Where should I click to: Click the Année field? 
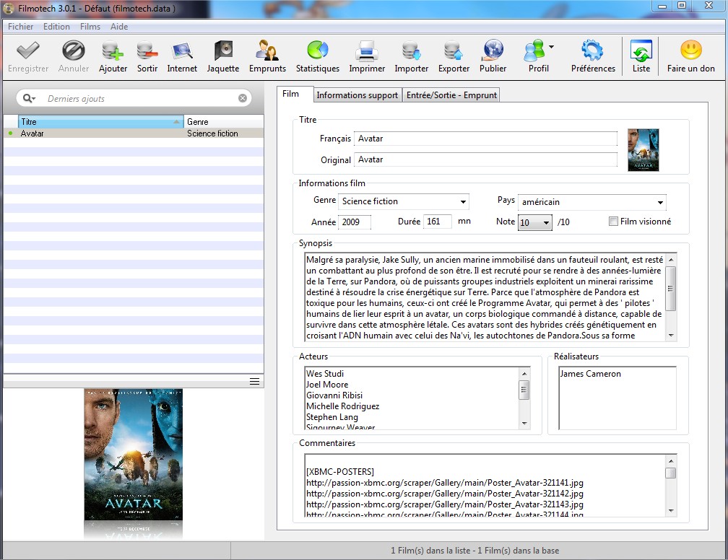[x=354, y=222]
